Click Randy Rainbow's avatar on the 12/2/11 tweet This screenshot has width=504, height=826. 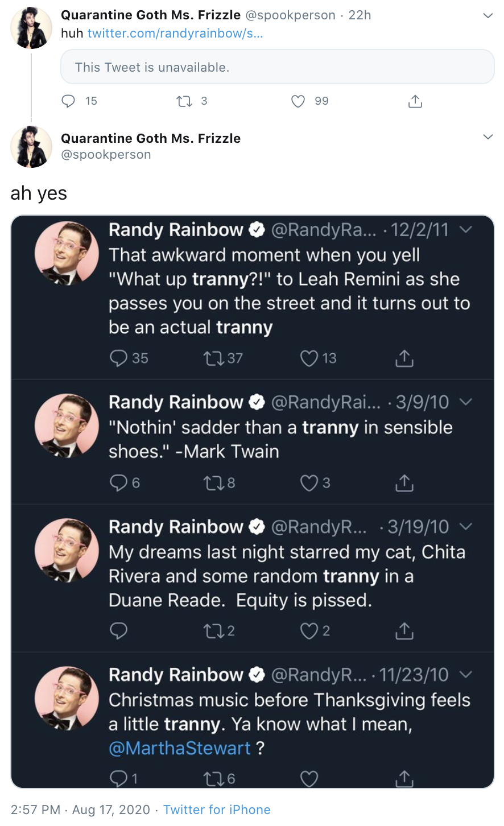[67, 253]
